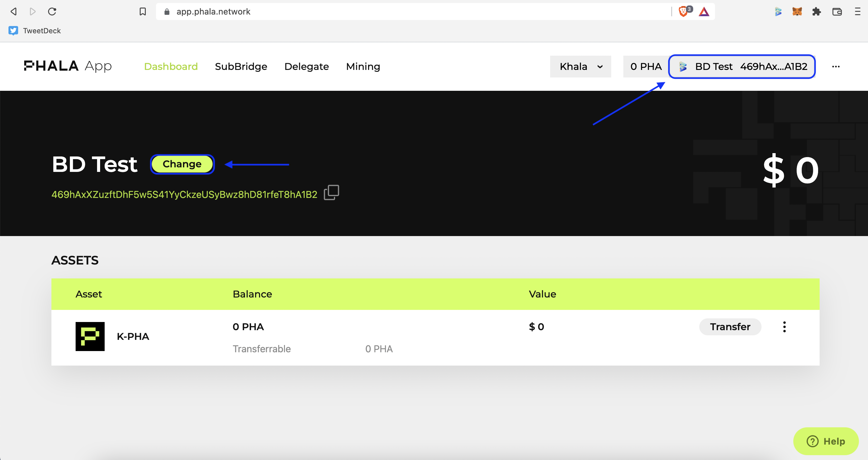Bookmark this page icon
The height and width of the screenshot is (460, 868).
point(142,11)
